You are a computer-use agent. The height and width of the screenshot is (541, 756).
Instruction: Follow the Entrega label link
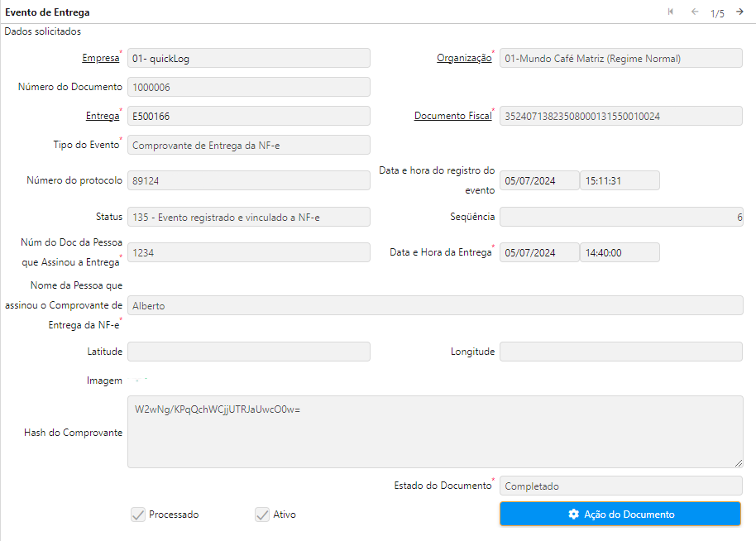click(x=102, y=116)
